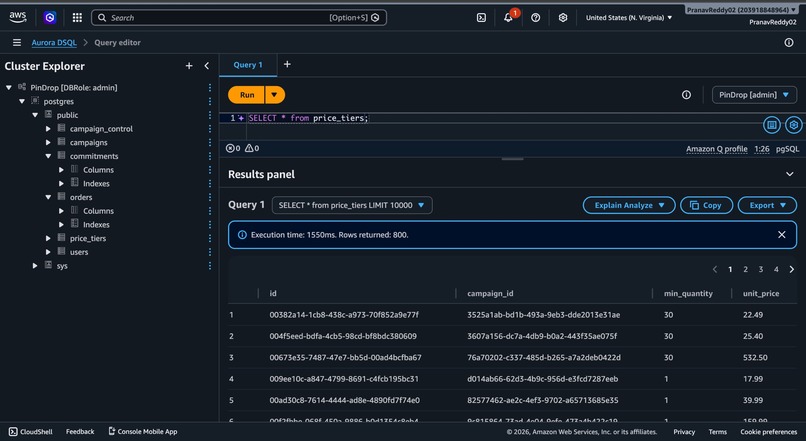Expand the campaigns table

point(48,142)
